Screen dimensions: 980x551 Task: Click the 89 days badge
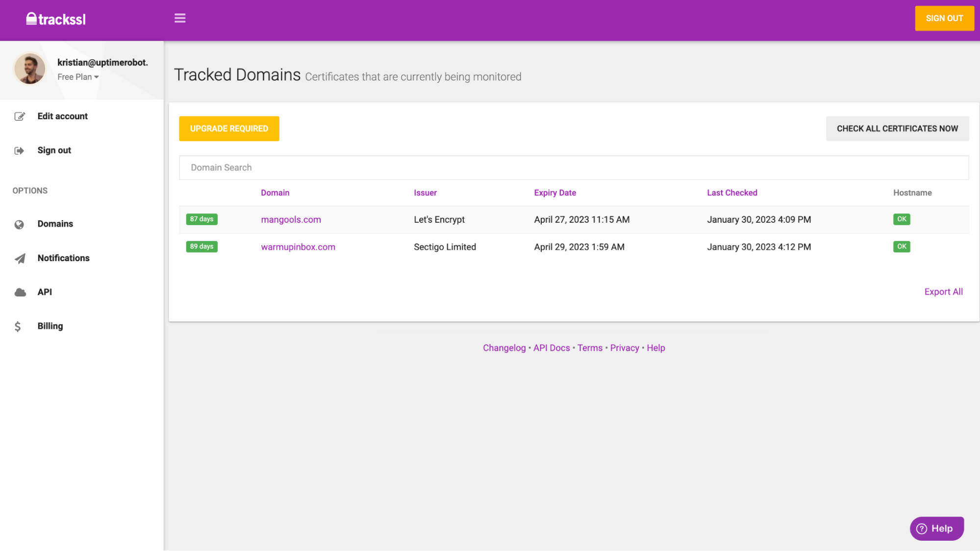[x=201, y=247]
